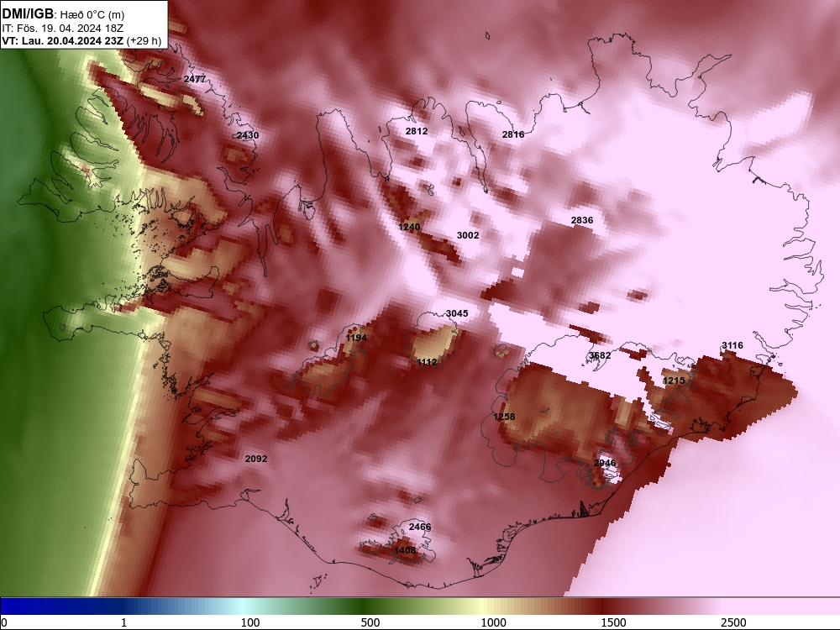Click the map value 2816

coord(512,134)
